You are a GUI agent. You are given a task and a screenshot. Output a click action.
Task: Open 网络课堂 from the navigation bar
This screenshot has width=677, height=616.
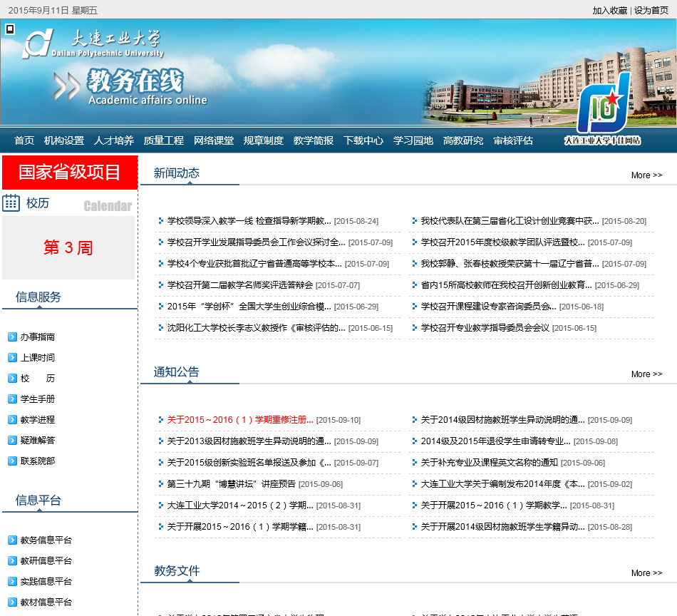click(214, 140)
